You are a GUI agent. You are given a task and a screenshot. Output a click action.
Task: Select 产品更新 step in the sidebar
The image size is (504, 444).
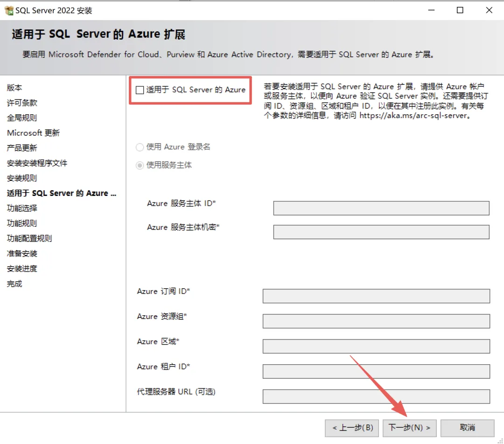(x=22, y=148)
